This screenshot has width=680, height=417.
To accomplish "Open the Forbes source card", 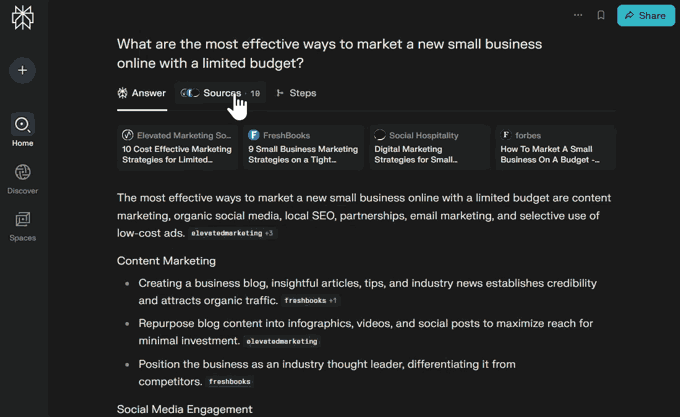I will click(x=555, y=147).
